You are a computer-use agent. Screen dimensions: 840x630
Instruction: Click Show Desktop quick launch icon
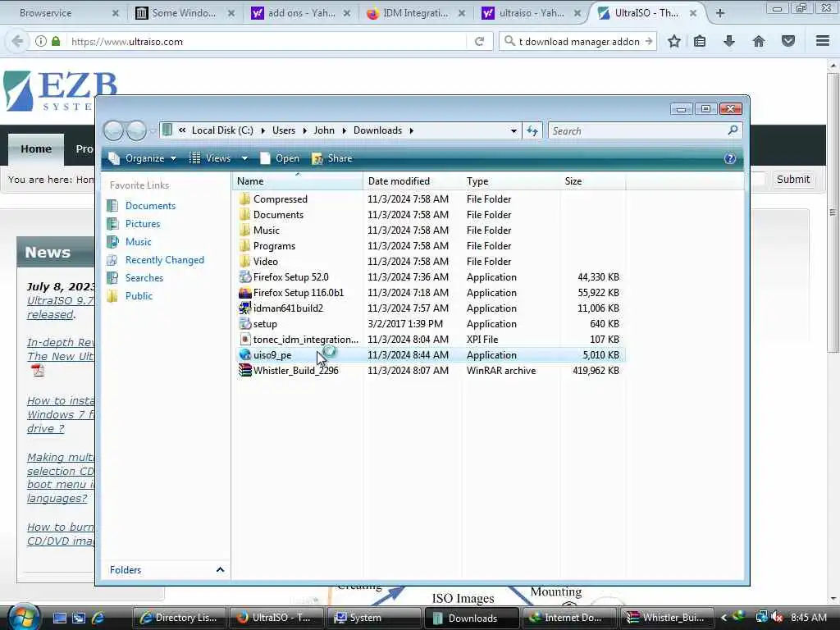(x=59, y=618)
